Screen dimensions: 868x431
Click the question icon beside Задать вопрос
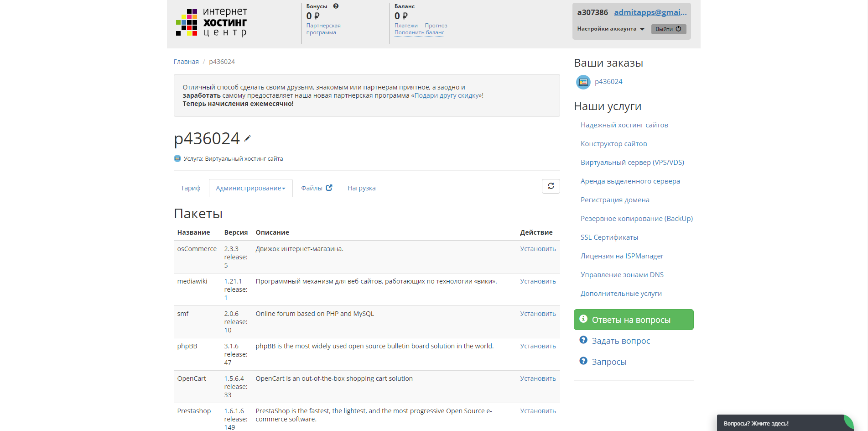coord(583,340)
